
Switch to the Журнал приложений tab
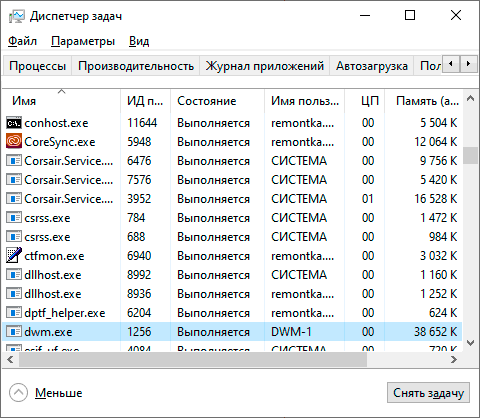click(265, 66)
